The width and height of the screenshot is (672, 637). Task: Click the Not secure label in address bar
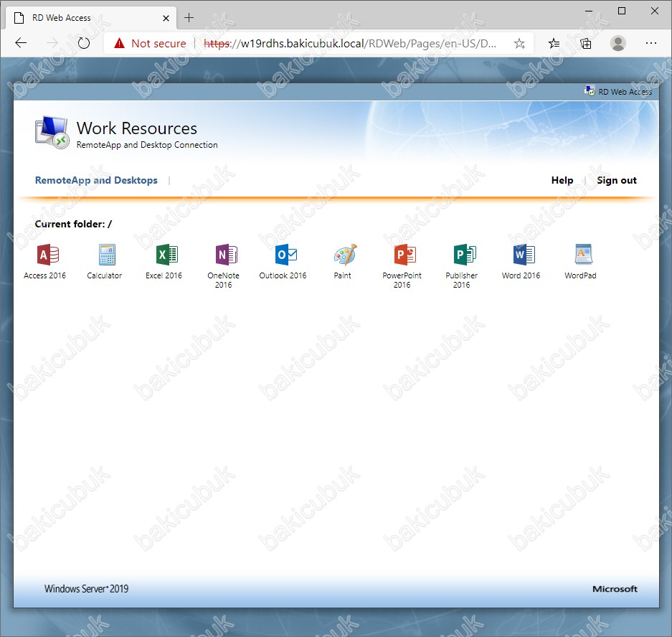pos(158,43)
